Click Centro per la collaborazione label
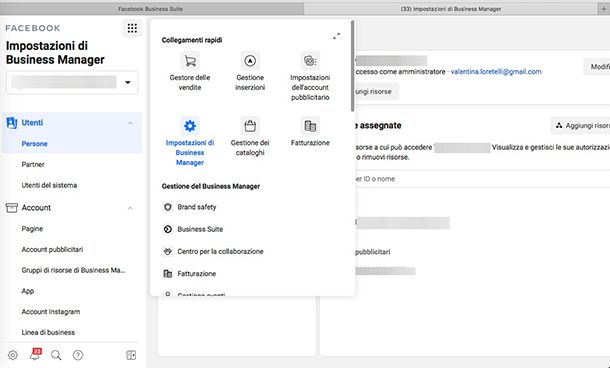610x368 pixels. [220, 251]
